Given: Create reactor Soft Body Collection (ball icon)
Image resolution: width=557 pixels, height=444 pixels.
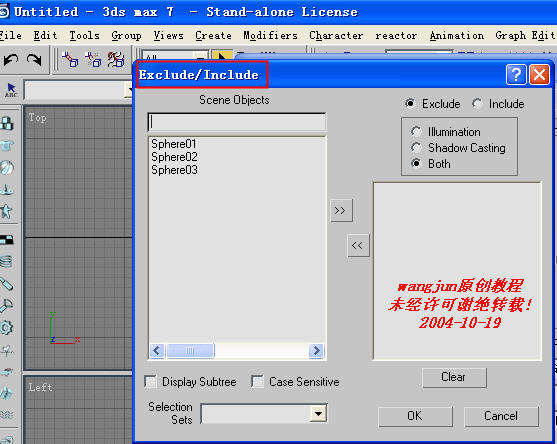Looking at the screenshot, I should [7, 168].
